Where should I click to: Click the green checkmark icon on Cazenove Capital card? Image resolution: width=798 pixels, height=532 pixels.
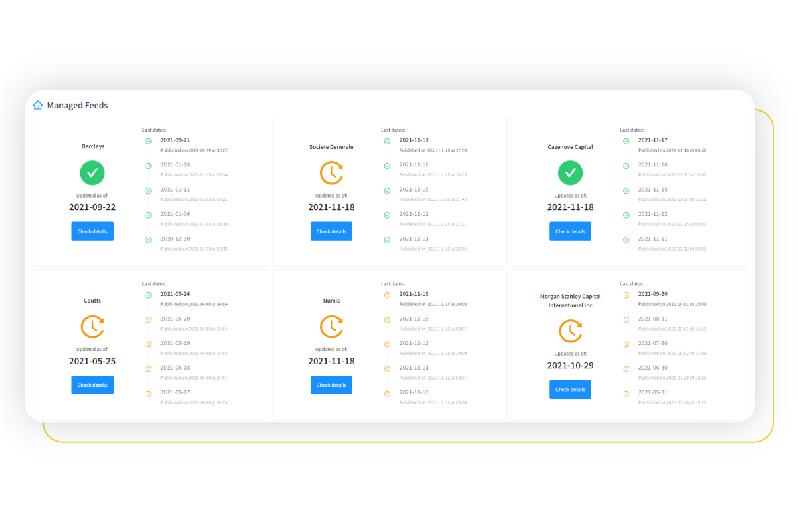[x=570, y=172]
